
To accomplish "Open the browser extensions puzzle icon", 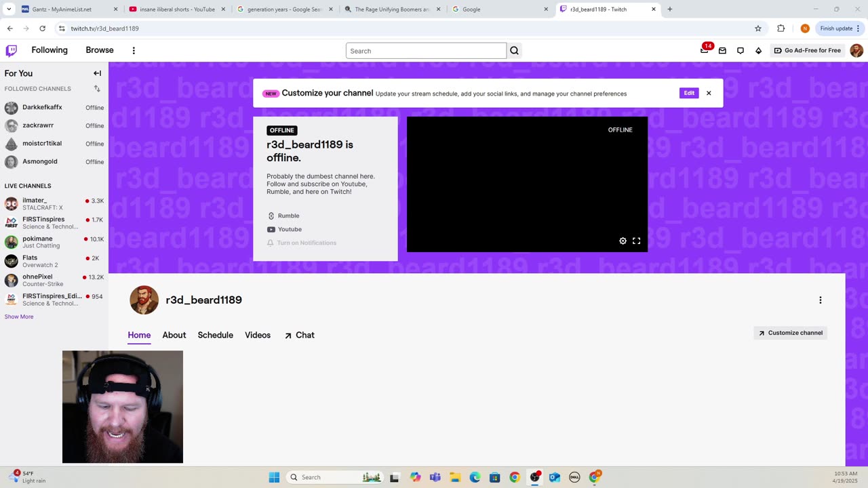I will click(781, 28).
